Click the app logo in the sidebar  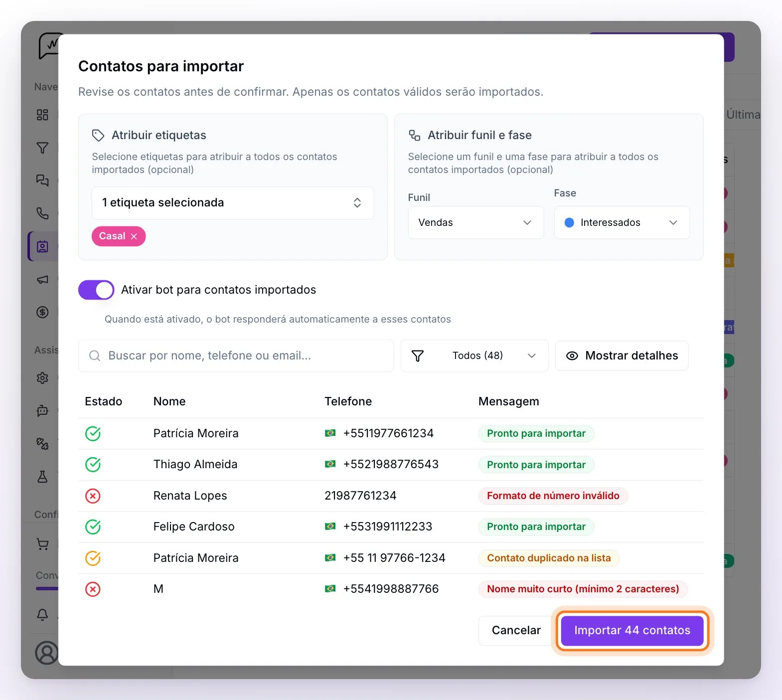49,46
